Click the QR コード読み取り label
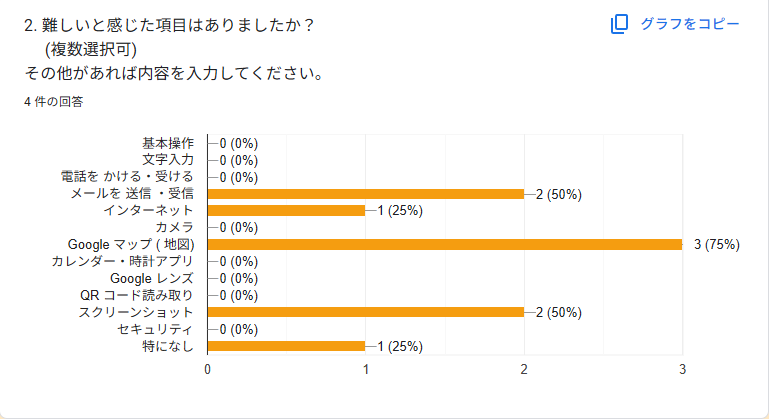 click(137, 295)
